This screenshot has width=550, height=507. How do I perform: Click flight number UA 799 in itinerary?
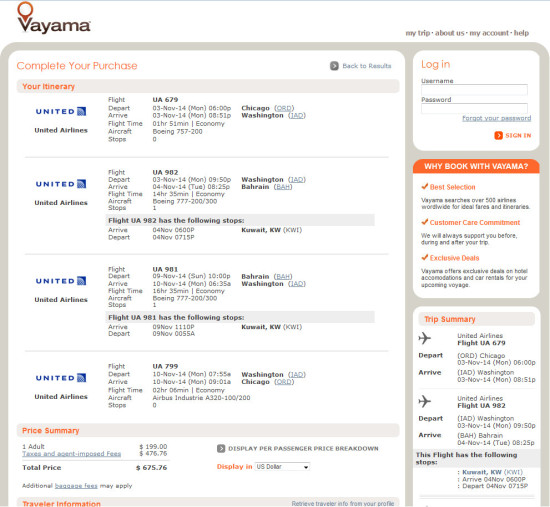tap(165, 366)
